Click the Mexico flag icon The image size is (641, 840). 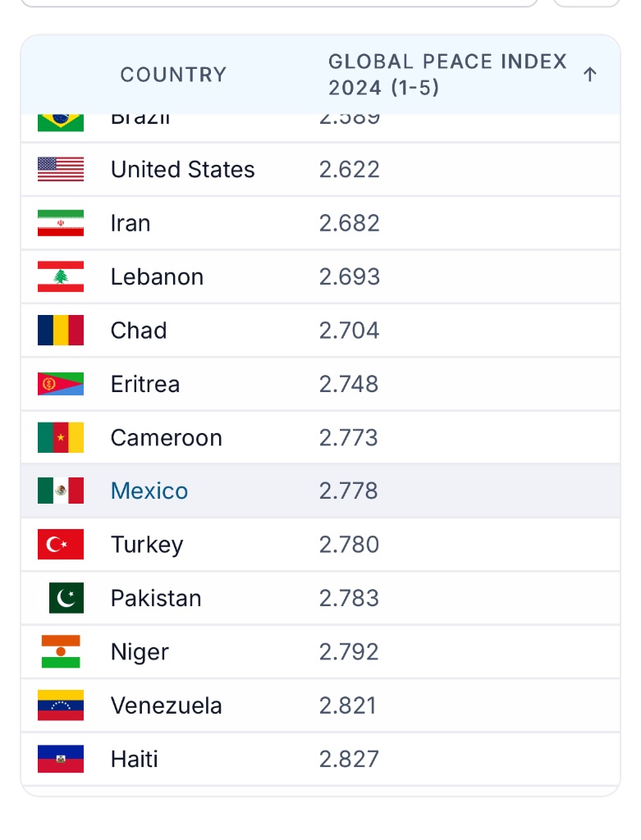tap(61, 491)
